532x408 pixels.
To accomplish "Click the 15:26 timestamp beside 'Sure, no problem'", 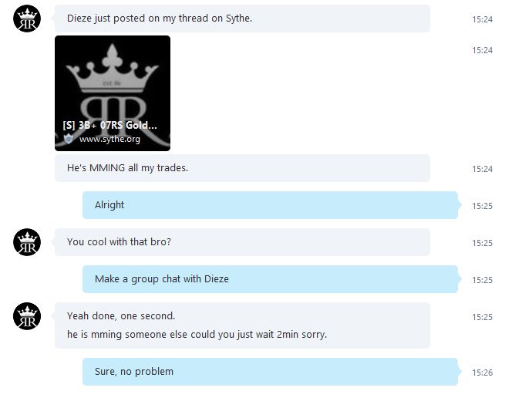I will tap(482, 373).
